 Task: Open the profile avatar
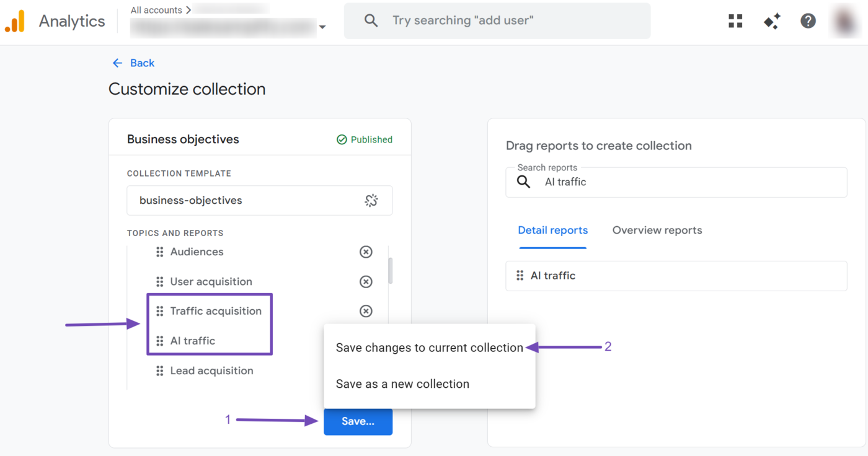tap(844, 20)
